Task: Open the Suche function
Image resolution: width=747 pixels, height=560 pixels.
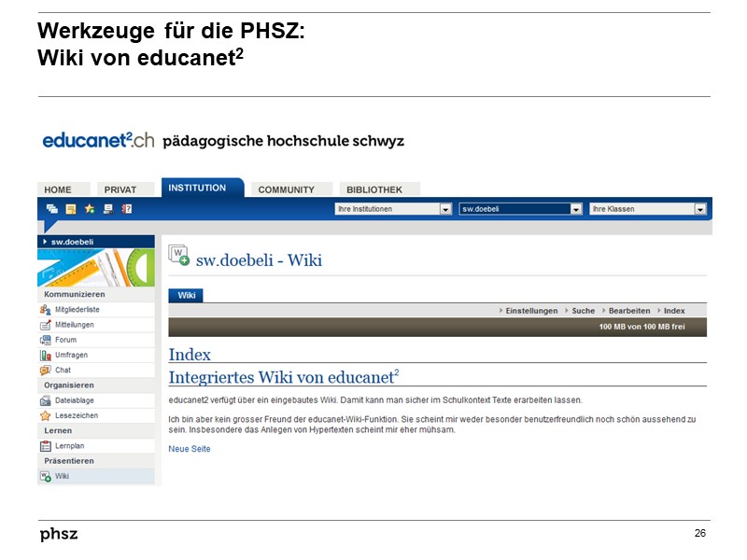Action: click(x=582, y=310)
